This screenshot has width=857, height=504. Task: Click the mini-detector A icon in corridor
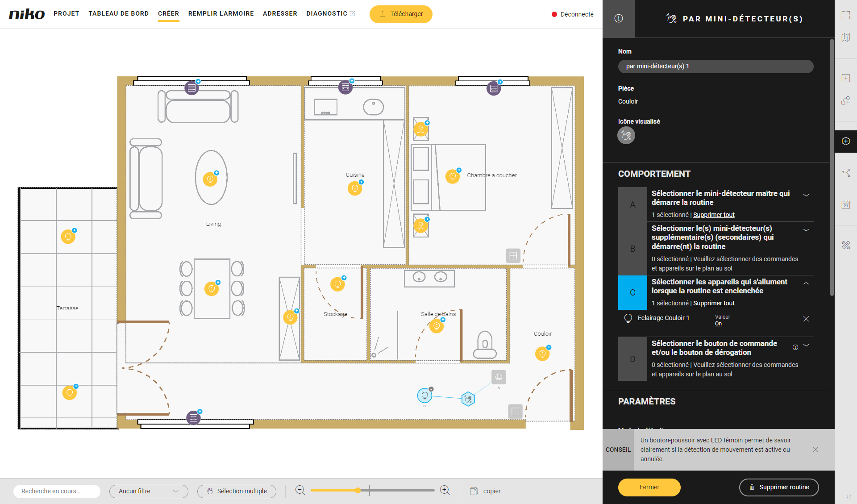[499, 377]
